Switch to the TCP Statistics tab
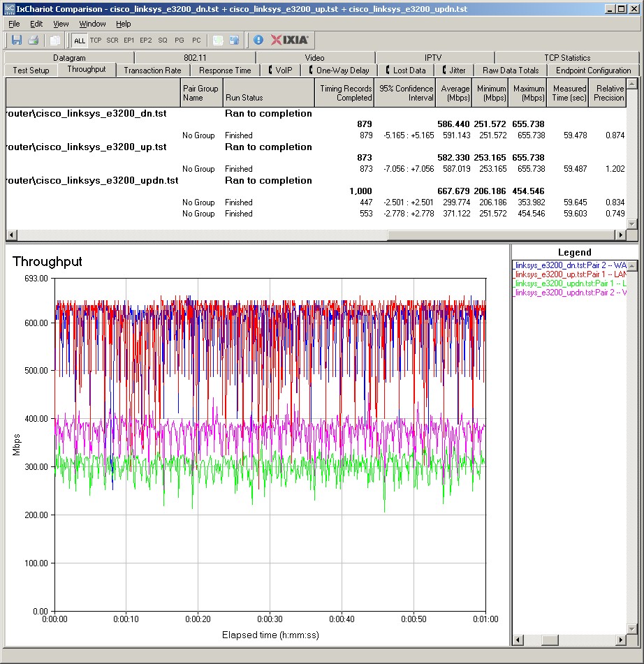Viewport: 644px width, 664px height. point(567,57)
